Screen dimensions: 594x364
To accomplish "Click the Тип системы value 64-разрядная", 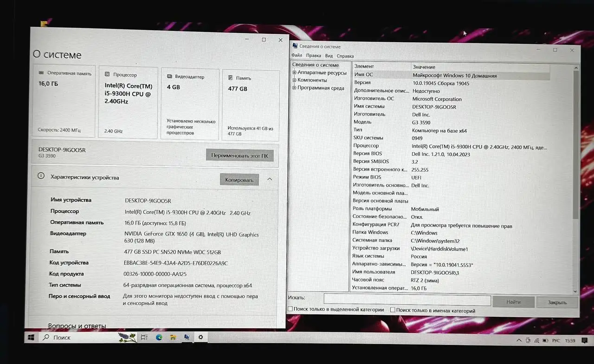I will pyautogui.click(x=187, y=285).
